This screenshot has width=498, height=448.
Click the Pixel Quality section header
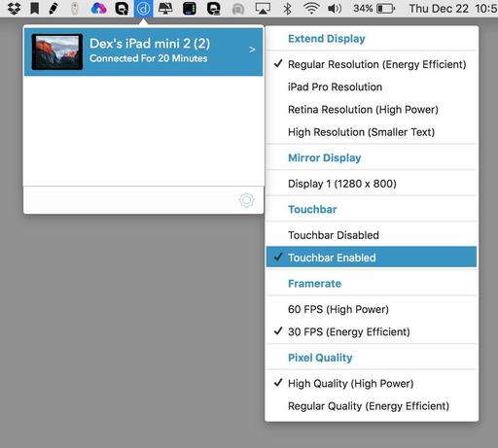(x=320, y=358)
